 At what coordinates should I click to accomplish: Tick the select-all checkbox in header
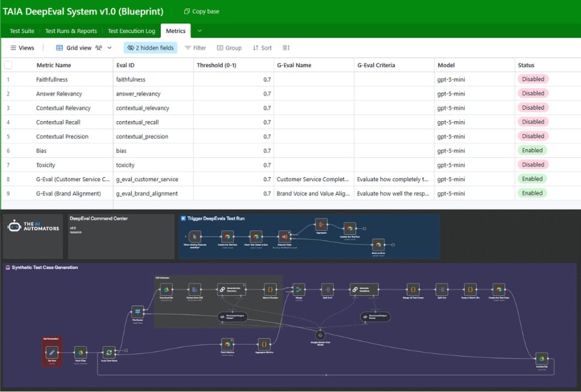point(8,65)
